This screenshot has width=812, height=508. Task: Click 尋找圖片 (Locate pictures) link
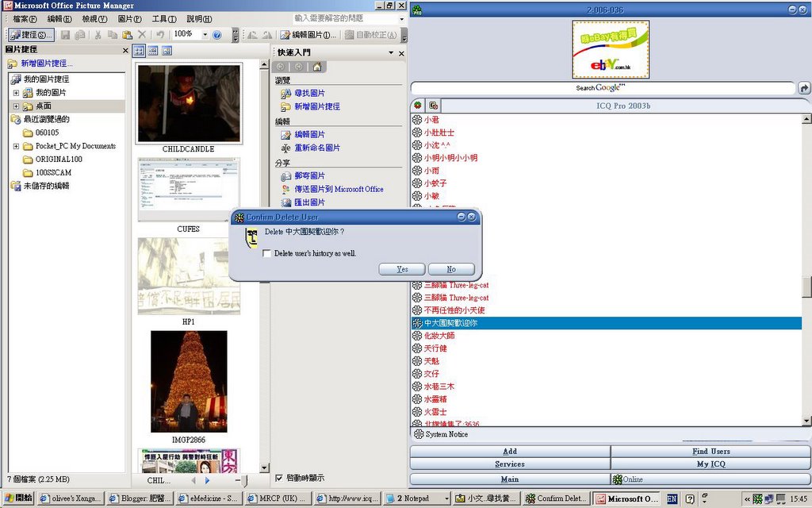click(310, 94)
